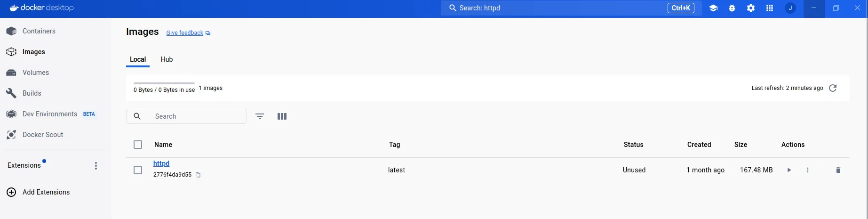Open the manage columns icon

tap(282, 116)
